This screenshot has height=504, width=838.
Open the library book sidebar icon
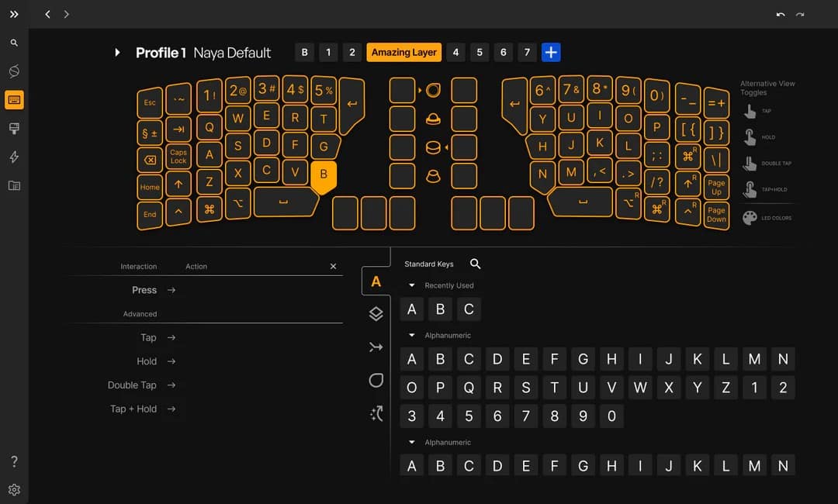click(14, 185)
